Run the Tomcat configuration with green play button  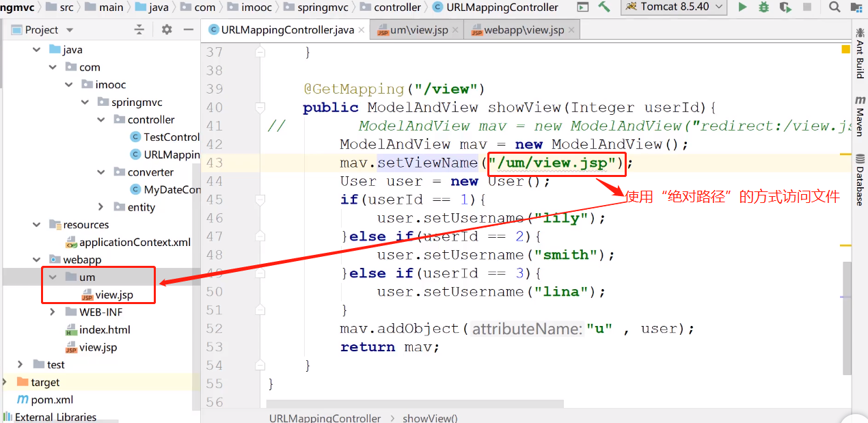pos(743,8)
